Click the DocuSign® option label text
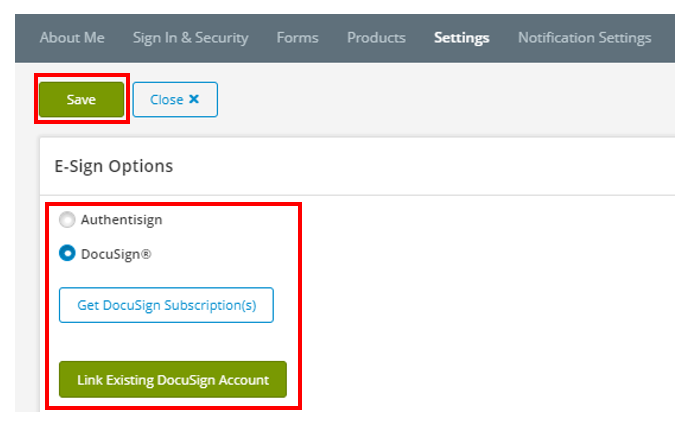Viewport: 690px width, 426px height. (x=116, y=254)
